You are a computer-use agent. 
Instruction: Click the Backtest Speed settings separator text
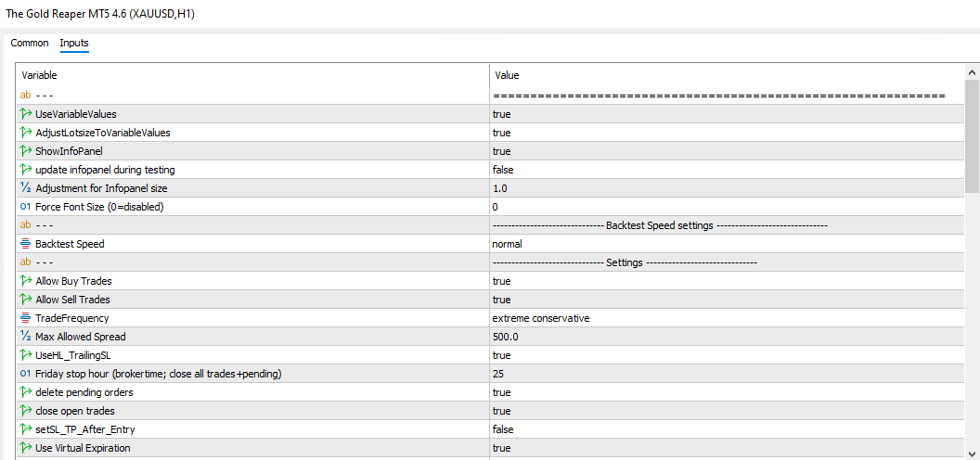[660, 225]
